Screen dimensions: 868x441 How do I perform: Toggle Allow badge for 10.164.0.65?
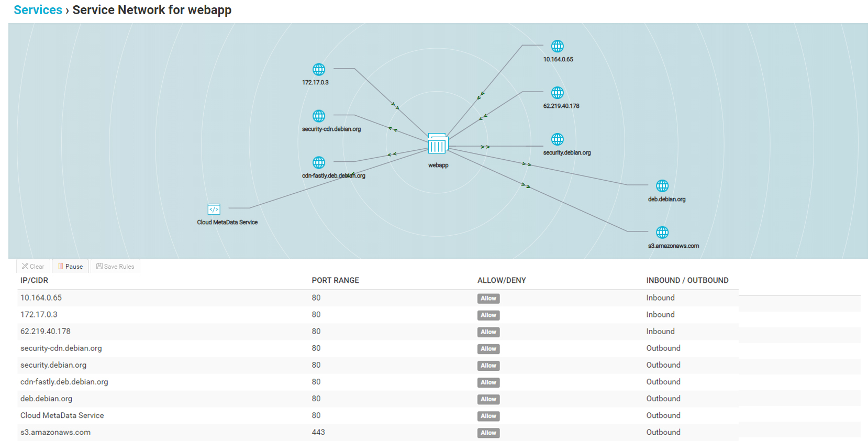point(488,299)
